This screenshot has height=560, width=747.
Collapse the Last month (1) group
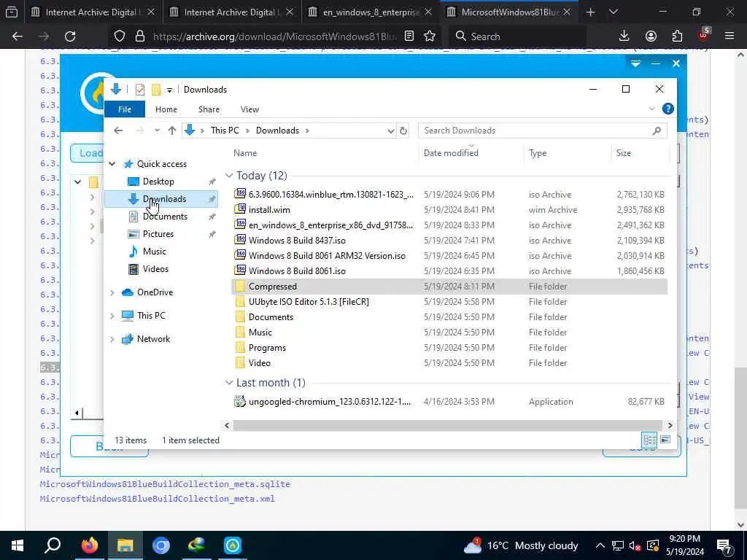coord(229,383)
